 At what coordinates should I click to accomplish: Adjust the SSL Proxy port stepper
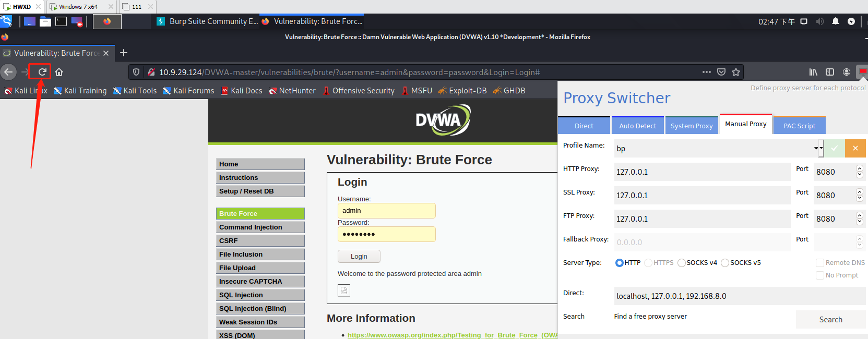(x=860, y=195)
